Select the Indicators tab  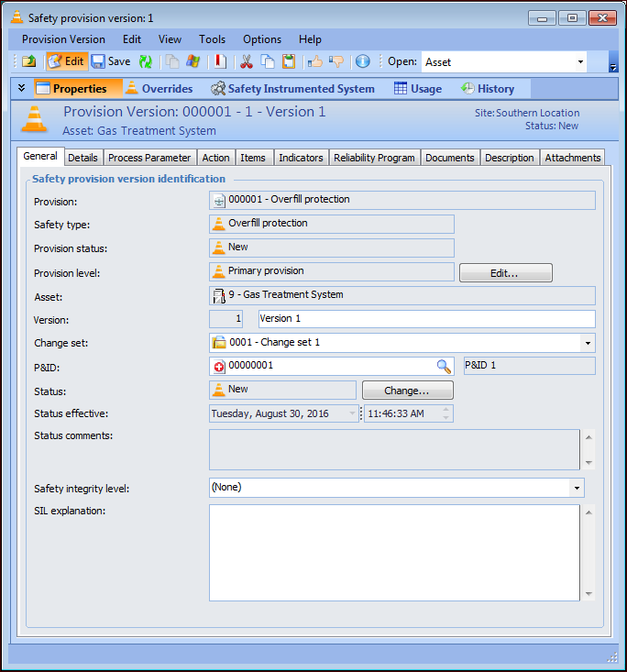pos(301,158)
